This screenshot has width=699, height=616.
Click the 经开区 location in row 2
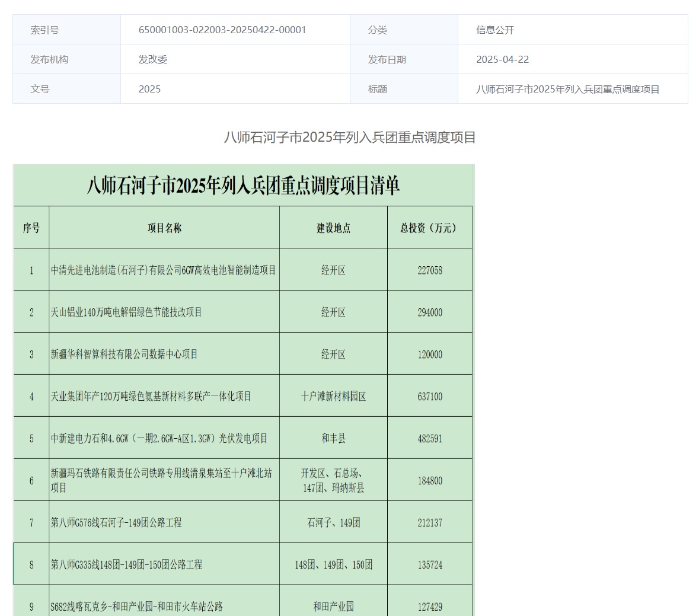pyautogui.click(x=333, y=312)
